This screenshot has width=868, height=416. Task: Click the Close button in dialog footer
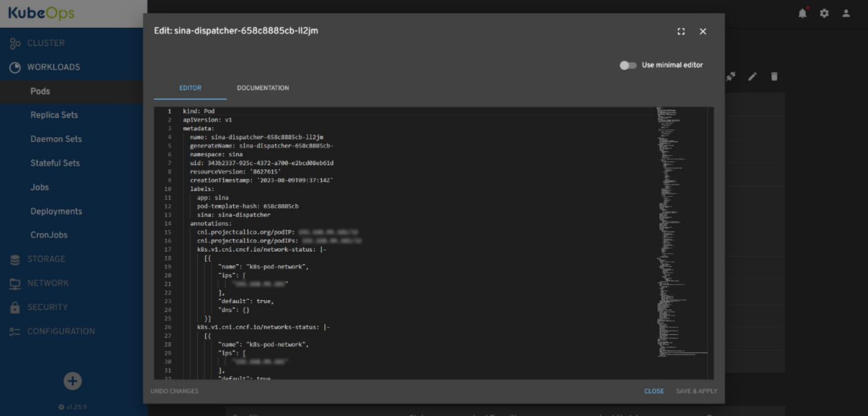[654, 391]
